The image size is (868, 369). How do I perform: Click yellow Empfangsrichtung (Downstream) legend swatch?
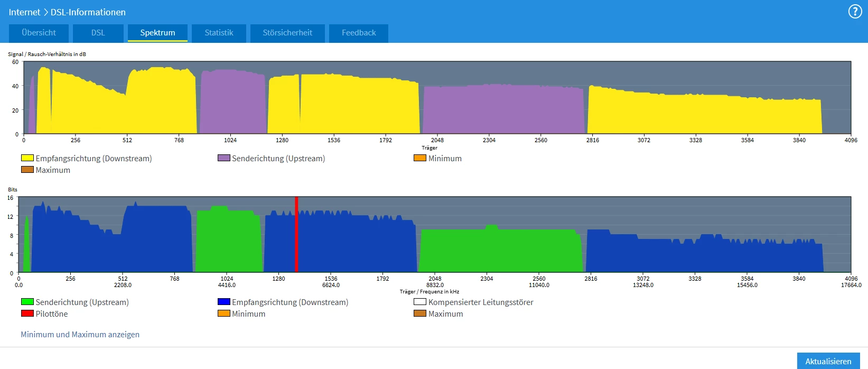[x=27, y=158]
